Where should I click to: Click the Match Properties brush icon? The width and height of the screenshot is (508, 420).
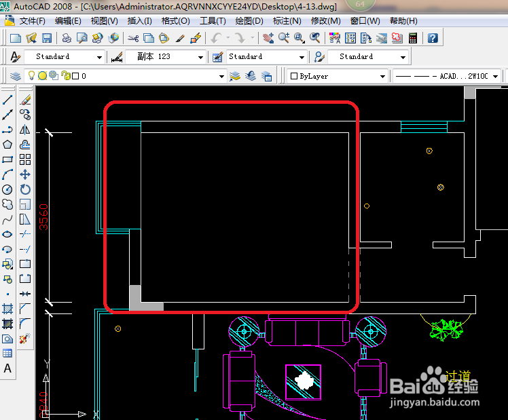pos(180,38)
